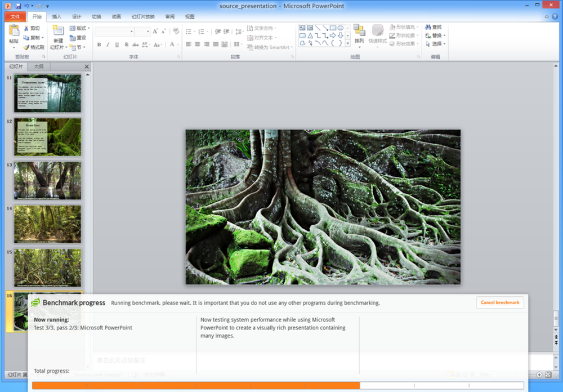Toggle text Shadow formatting

[126, 44]
